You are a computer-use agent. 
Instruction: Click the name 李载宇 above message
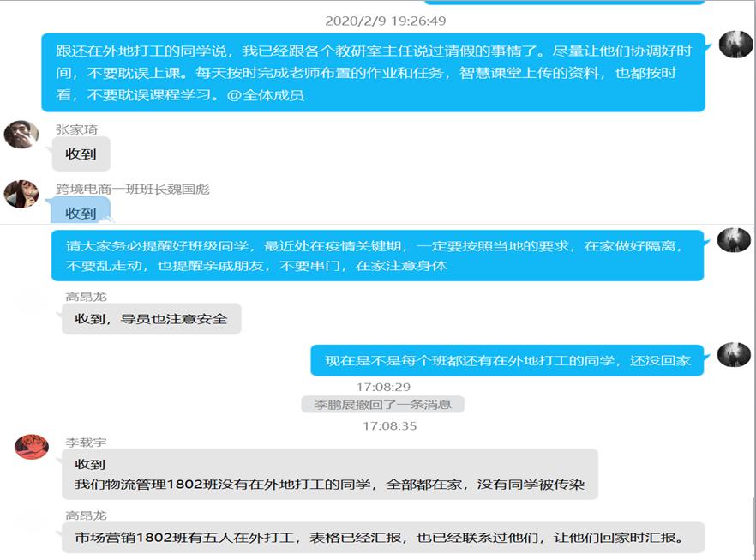click(x=87, y=442)
